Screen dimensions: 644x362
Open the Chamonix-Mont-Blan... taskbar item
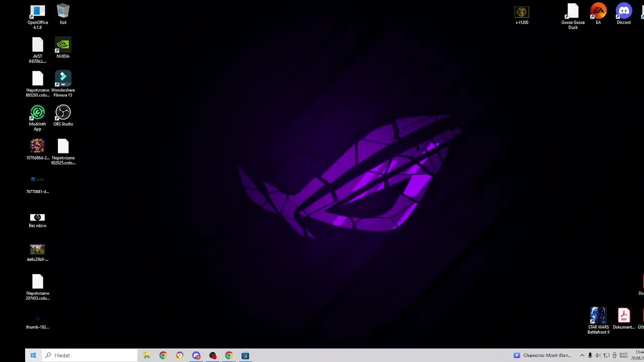(x=542, y=355)
